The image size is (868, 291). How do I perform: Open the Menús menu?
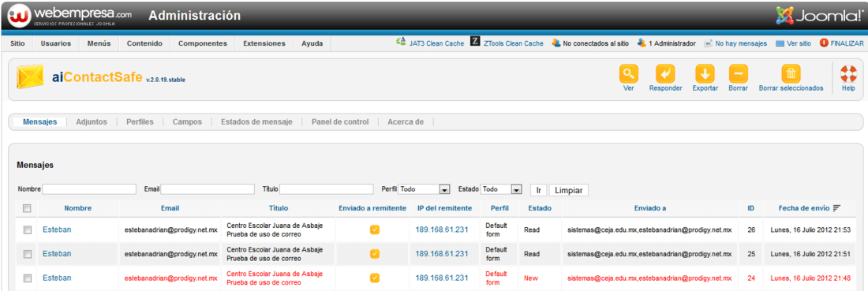(x=99, y=43)
